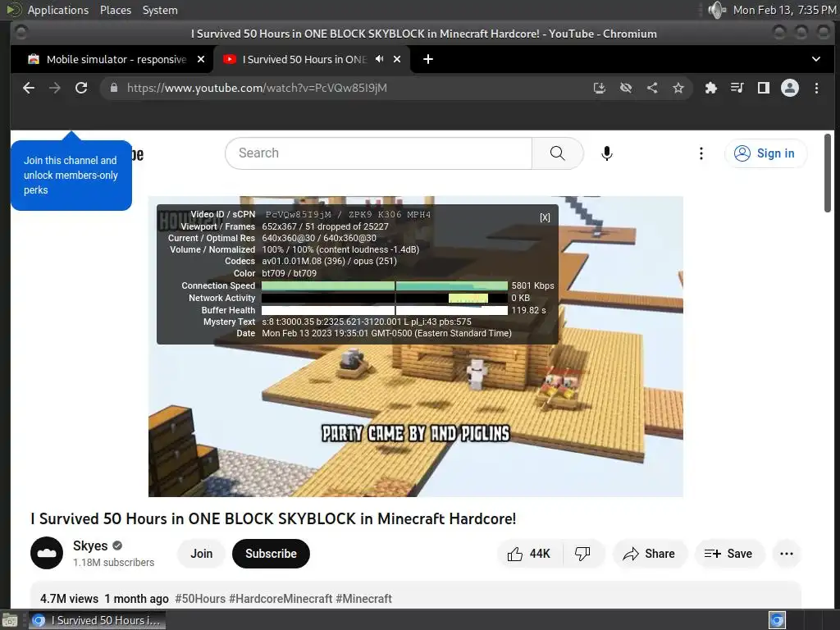Click the #HardcoreMinecraft hashtag

pos(281,598)
